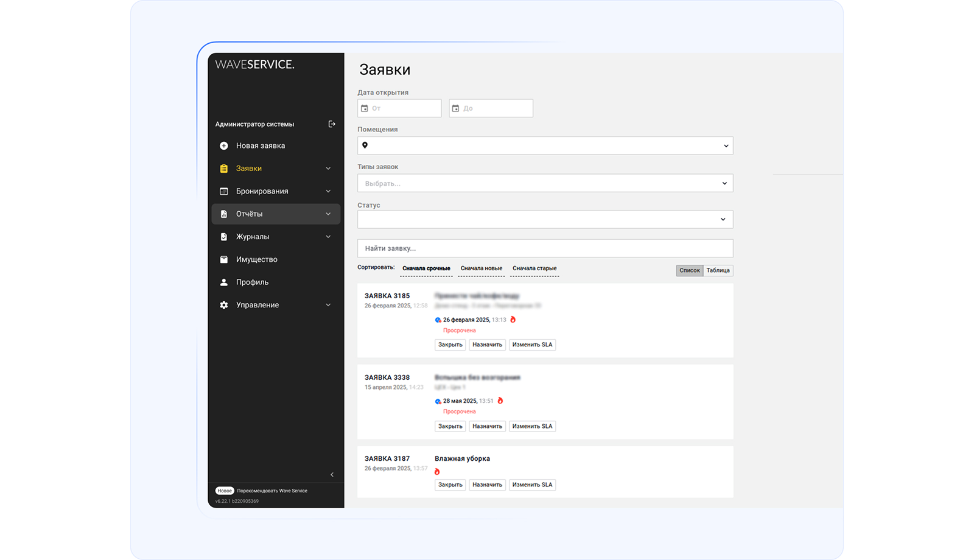This screenshot has width=974, height=560.
Task: Click the Управление gear icon
Action: coord(224,305)
